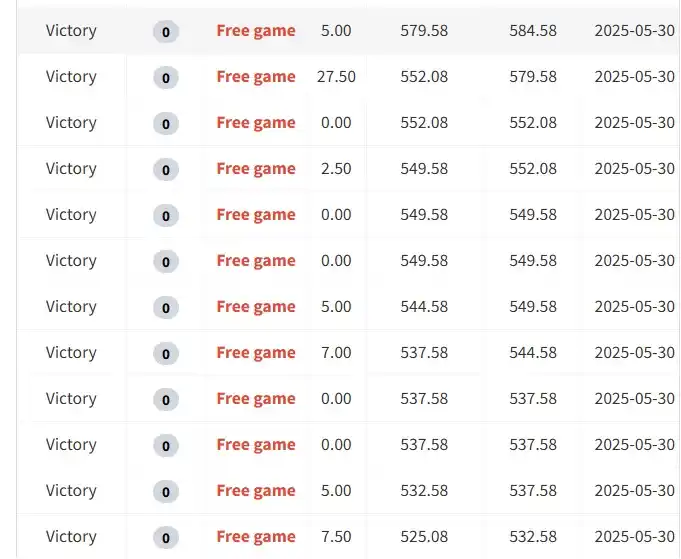Image resolution: width=681 pixels, height=559 pixels.
Task: Click the 525.08 balance value
Action: [x=424, y=537]
